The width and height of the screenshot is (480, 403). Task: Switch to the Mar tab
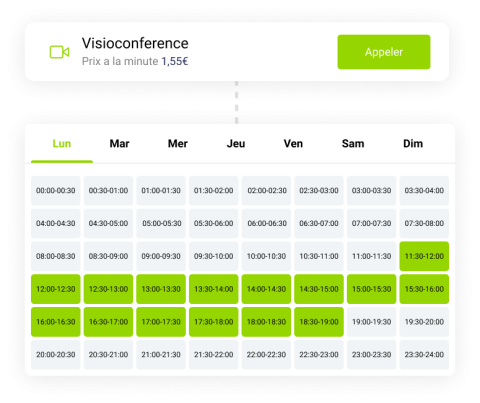(119, 144)
